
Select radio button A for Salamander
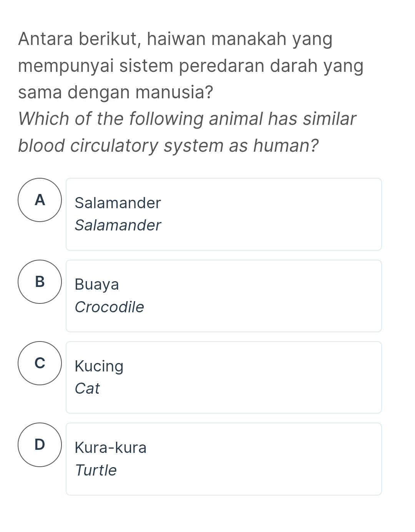click(40, 200)
